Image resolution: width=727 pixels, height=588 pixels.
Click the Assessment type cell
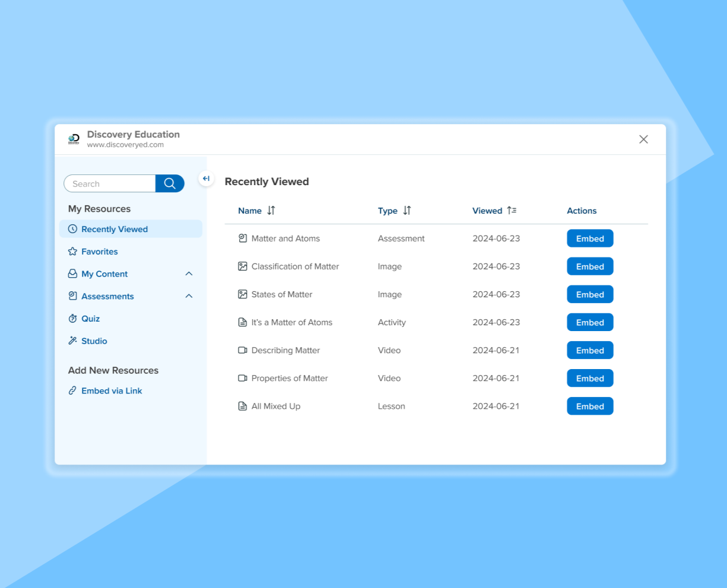pyautogui.click(x=401, y=239)
